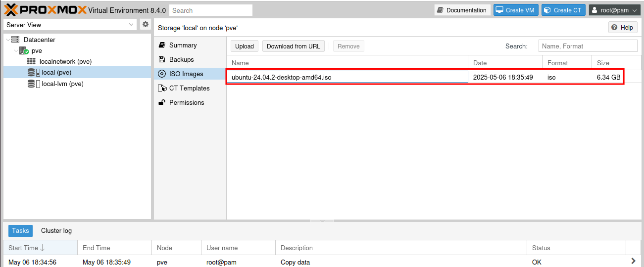Click the pve node icon
The width and height of the screenshot is (644, 267).
(24, 50)
